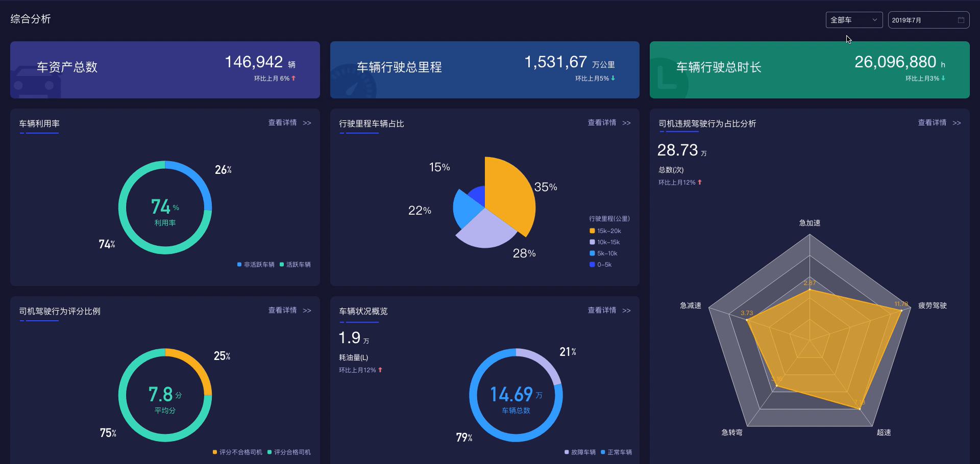980x464 pixels.
Task: Click the dark blue 15% pie slice
Action: click(478, 196)
